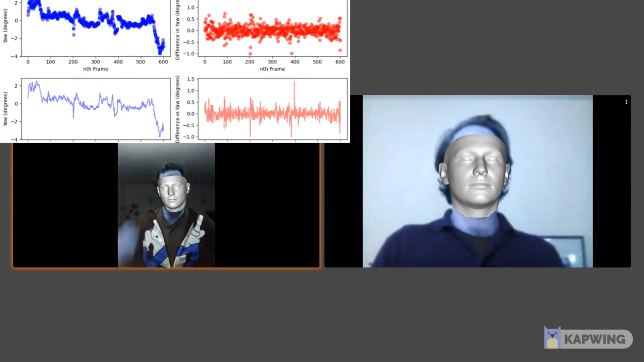Screen dimensions: 644x362
Task: Click 'Yaw (degrees)' axis label of line chart
Action: [5, 109]
